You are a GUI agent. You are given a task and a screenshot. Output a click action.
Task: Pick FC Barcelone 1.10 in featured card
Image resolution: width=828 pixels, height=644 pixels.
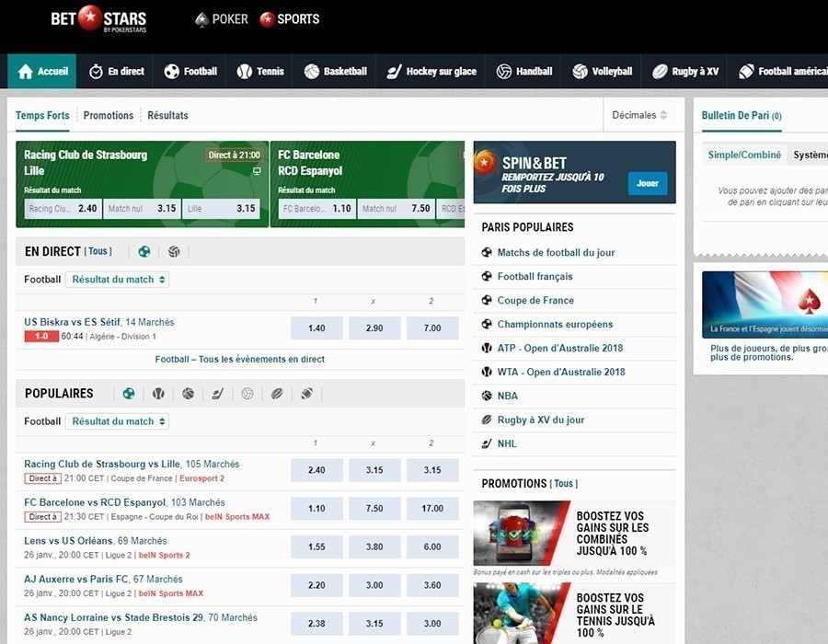[x=316, y=209]
